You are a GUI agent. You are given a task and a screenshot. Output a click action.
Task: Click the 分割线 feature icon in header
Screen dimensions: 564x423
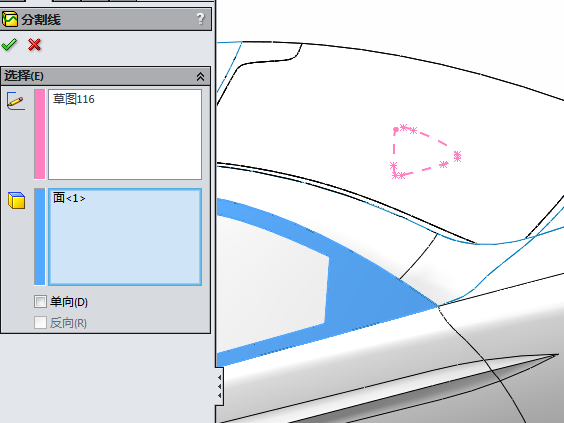(x=9, y=19)
